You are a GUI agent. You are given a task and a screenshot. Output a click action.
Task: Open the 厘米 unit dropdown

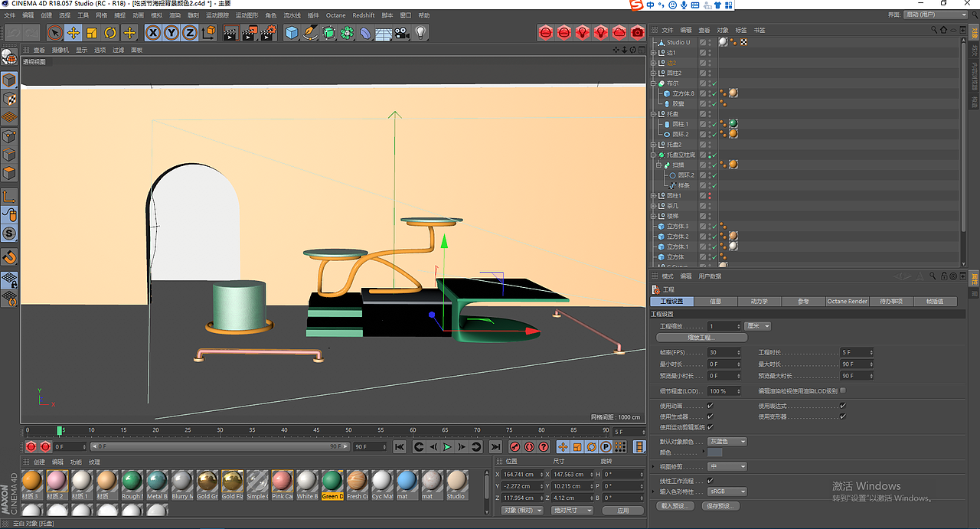[757, 326]
